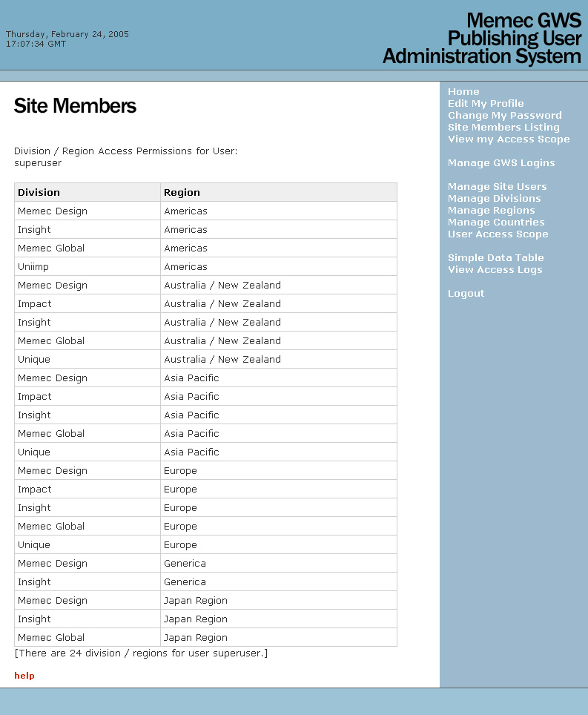Navigate to the Home page
Screen dimensions: 588x715
point(463,91)
